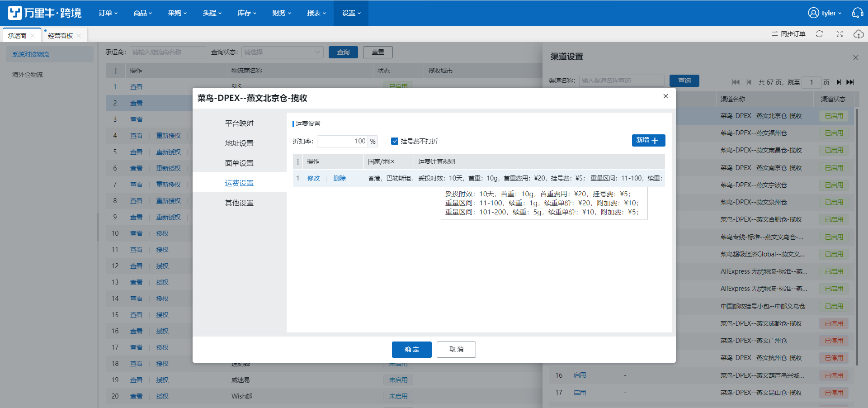Switch to 地址设置 tab in dialog
This screenshot has height=408, width=868.
[x=239, y=143]
